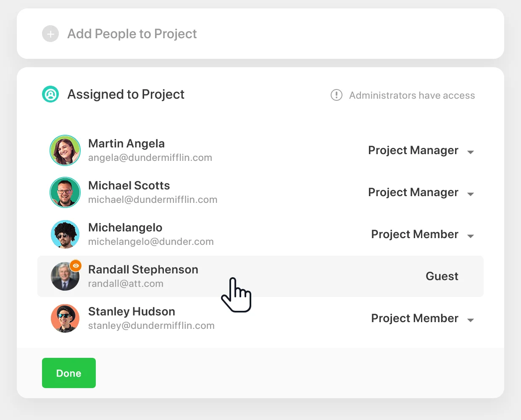Open Stanley Hudson's role dropdown arrow
The height and width of the screenshot is (420, 521).
471,320
